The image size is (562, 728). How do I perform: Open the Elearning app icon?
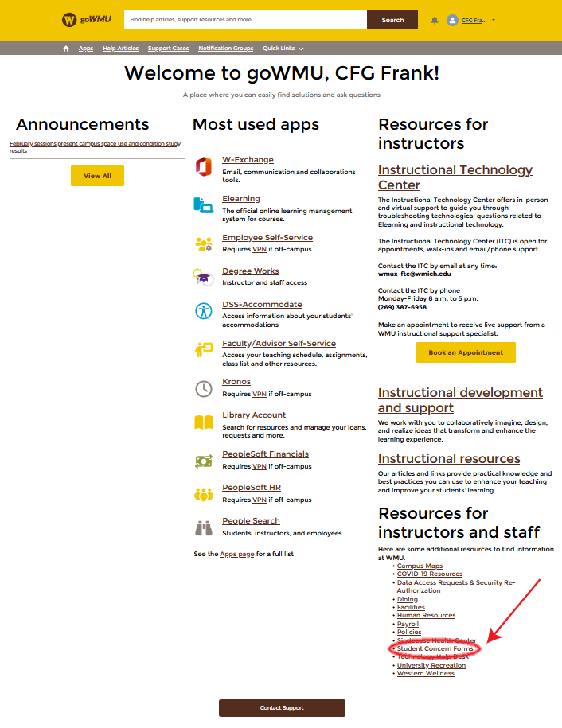click(x=203, y=205)
